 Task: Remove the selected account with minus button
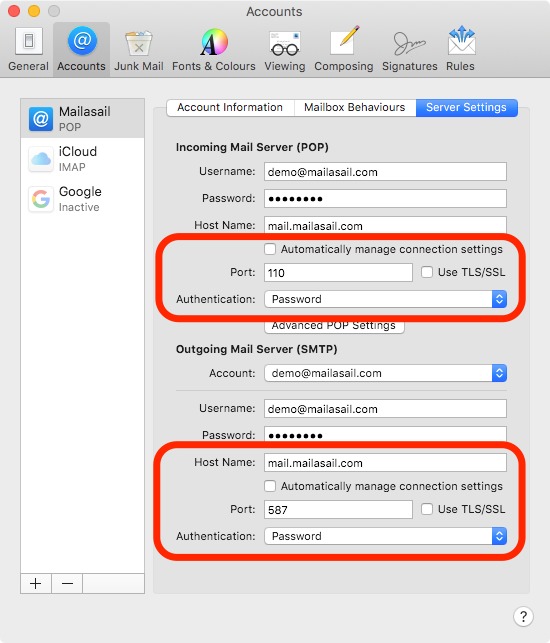(x=67, y=583)
